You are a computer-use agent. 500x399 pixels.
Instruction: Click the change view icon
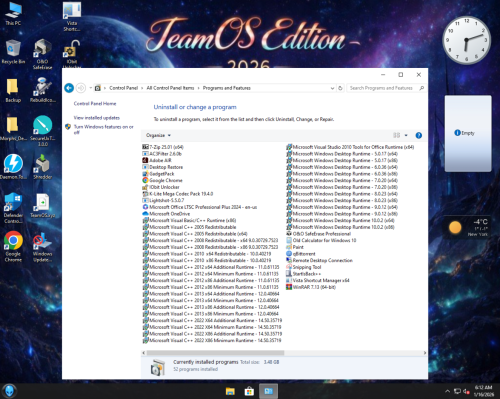pyautogui.click(x=396, y=135)
